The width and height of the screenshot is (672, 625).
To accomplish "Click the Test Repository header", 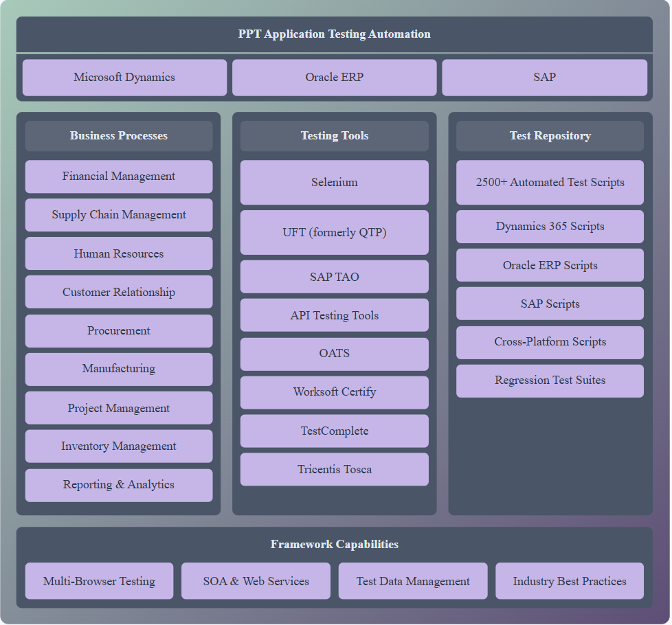I will [x=550, y=136].
